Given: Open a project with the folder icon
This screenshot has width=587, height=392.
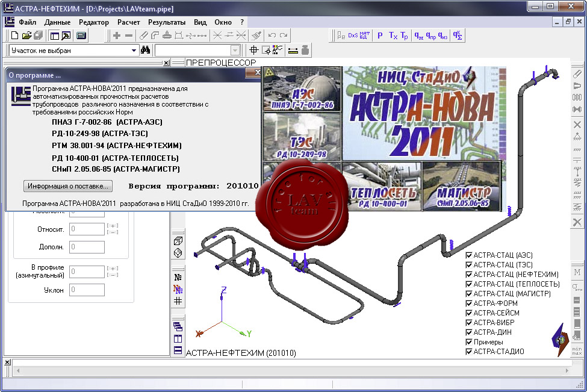Looking at the screenshot, I should (26, 36).
